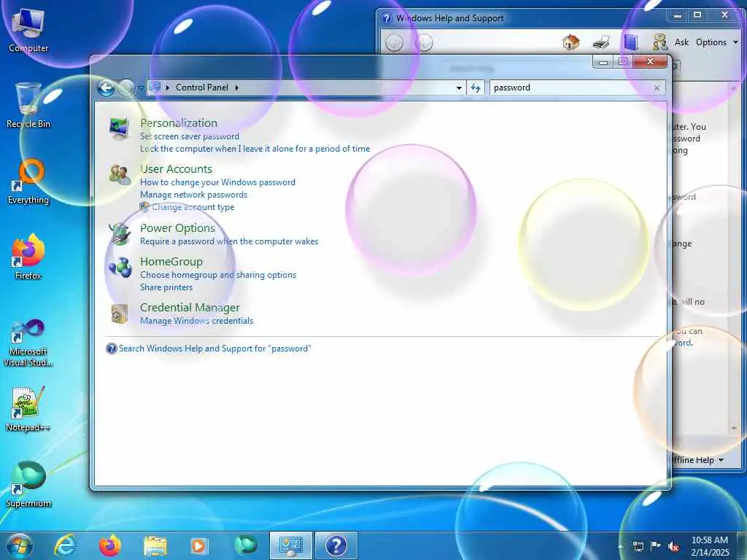Click the Ask text in Help toolbar

pyautogui.click(x=681, y=42)
